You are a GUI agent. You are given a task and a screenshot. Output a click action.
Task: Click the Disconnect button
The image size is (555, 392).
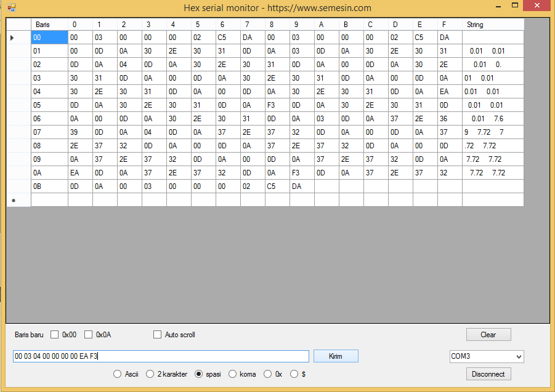coord(488,374)
